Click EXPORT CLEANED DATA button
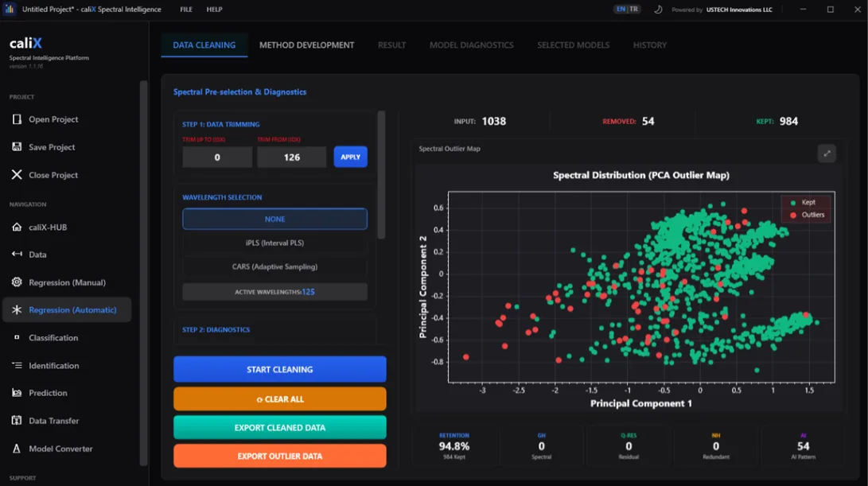The width and height of the screenshot is (868, 486). (x=279, y=427)
